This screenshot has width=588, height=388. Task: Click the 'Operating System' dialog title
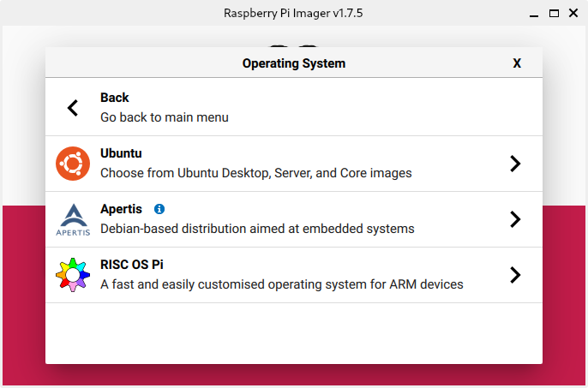point(294,63)
